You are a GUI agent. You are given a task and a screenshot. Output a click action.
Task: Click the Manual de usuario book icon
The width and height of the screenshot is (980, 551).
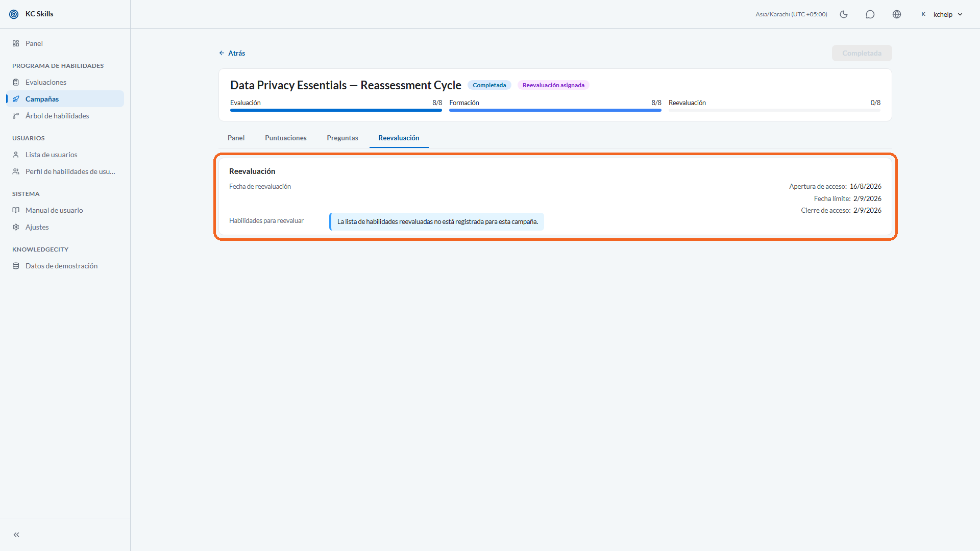coord(16,210)
